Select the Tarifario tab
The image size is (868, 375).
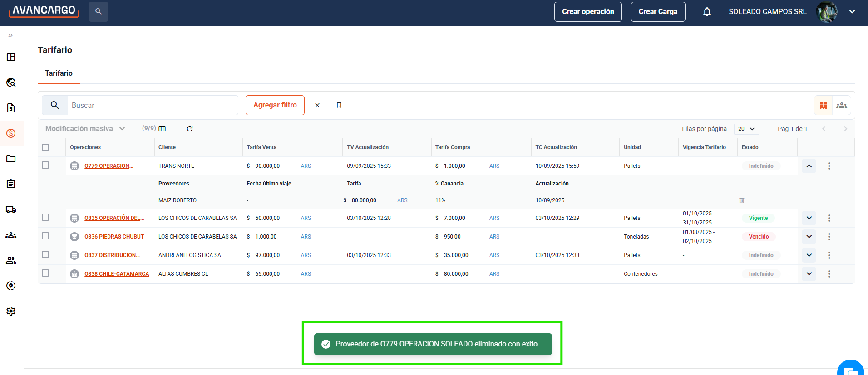(59, 73)
